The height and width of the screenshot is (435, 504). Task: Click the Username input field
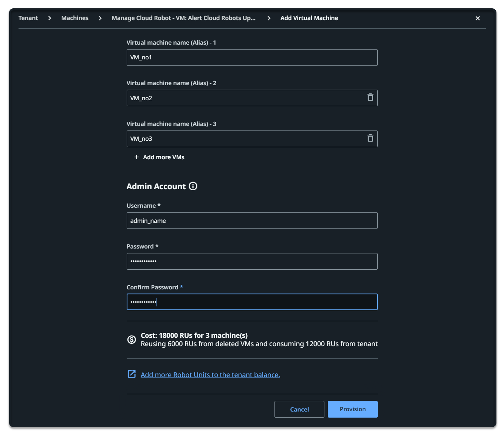tap(252, 221)
